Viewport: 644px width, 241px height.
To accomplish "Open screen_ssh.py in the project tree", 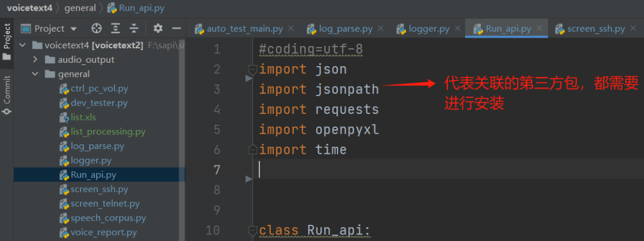I will pyautogui.click(x=100, y=189).
